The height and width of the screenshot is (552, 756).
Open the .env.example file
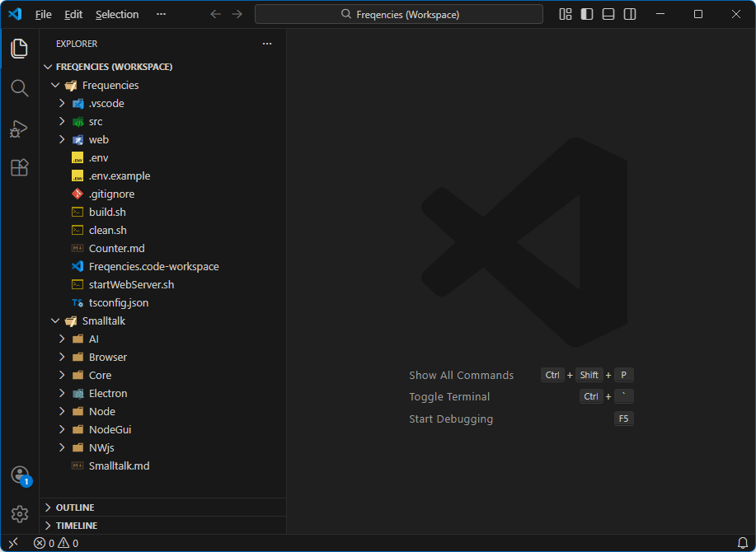163,175
